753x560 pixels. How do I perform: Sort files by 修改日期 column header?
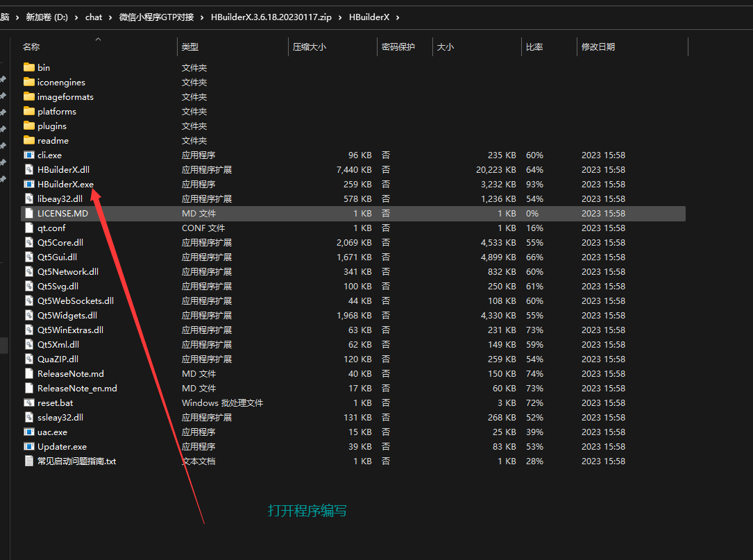coord(598,47)
